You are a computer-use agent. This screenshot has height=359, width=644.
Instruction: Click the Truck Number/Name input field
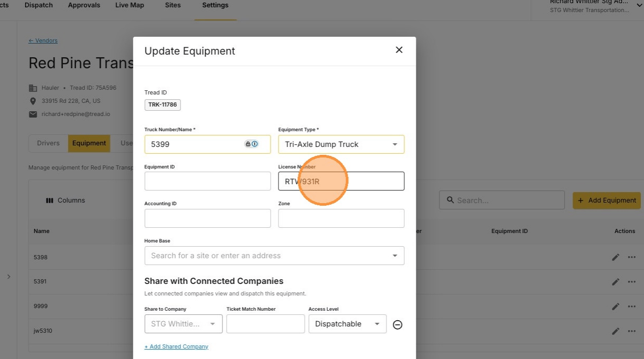point(208,144)
